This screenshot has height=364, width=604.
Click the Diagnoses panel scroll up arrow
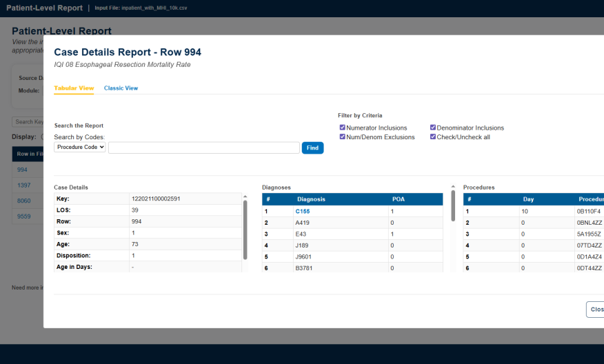(453, 187)
